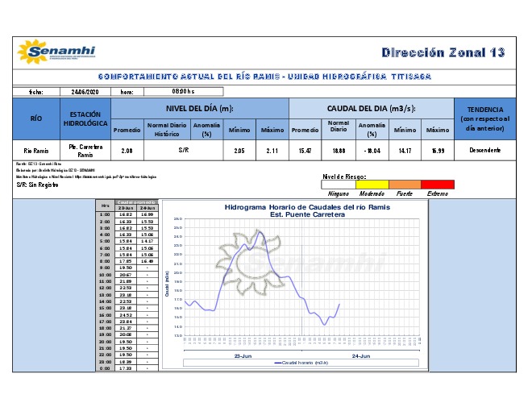This screenshot has width=532, height=411.
Task: Select the fecha cell showing 24/06/2020
Action: click(84, 92)
